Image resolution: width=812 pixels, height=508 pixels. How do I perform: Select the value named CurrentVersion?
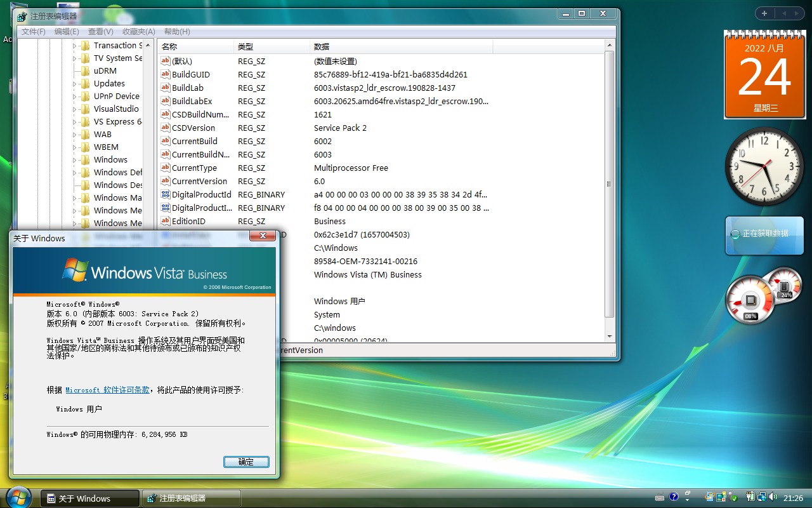tap(199, 181)
